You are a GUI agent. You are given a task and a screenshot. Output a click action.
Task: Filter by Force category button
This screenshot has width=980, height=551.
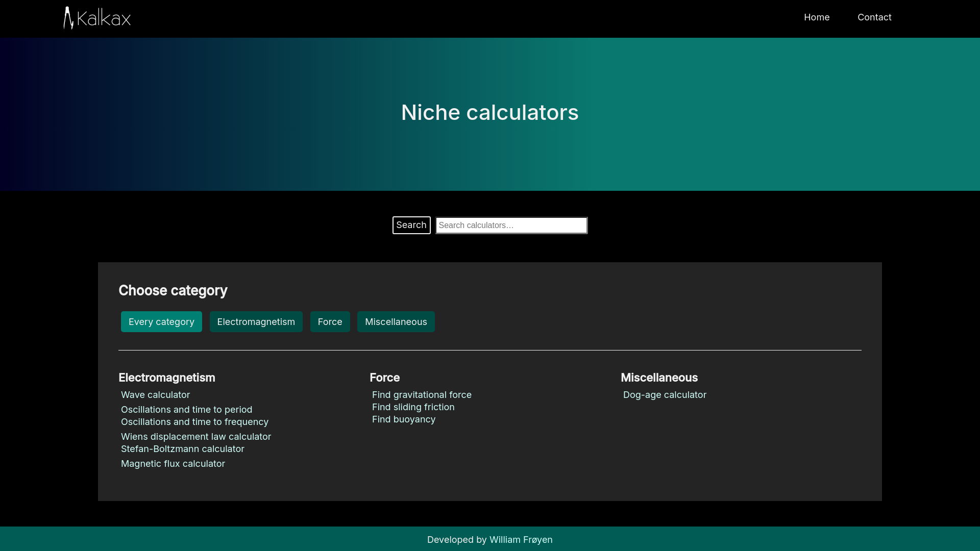[330, 322]
